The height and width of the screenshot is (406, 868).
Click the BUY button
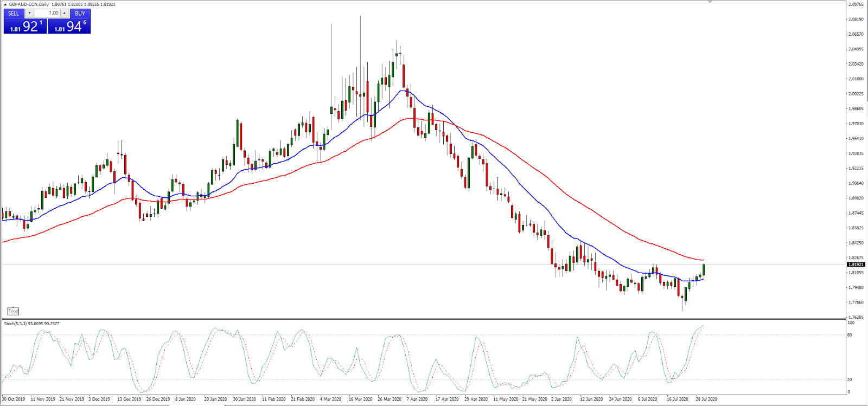[x=80, y=14]
